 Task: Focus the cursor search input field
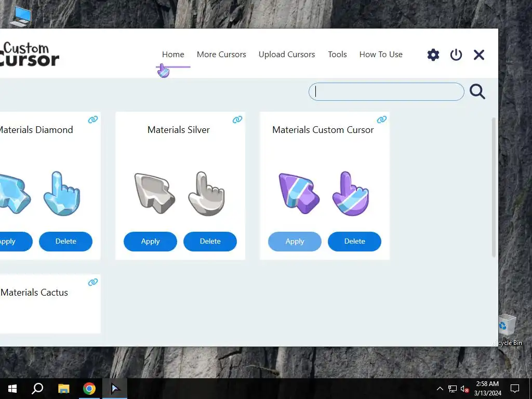coord(386,91)
